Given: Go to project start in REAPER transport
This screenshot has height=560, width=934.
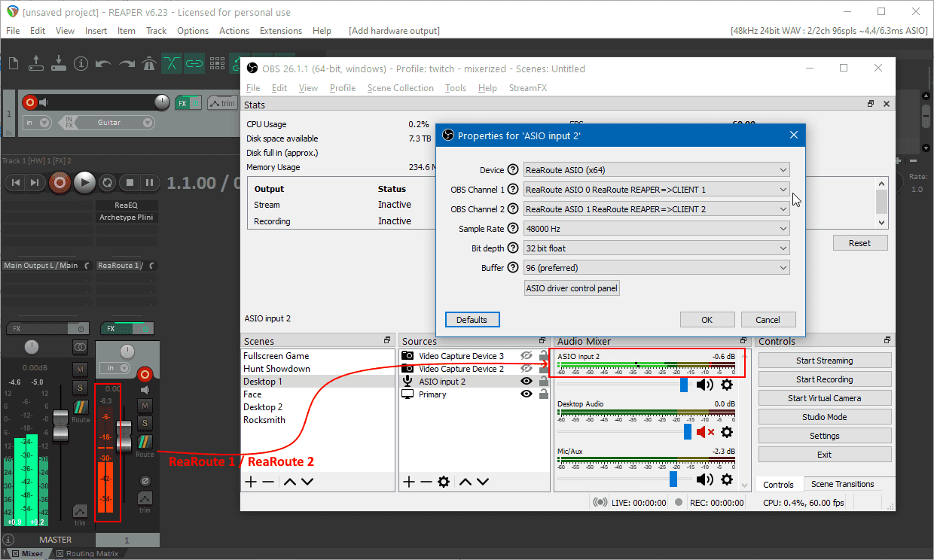Looking at the screenshot, I should coord(15,182).
